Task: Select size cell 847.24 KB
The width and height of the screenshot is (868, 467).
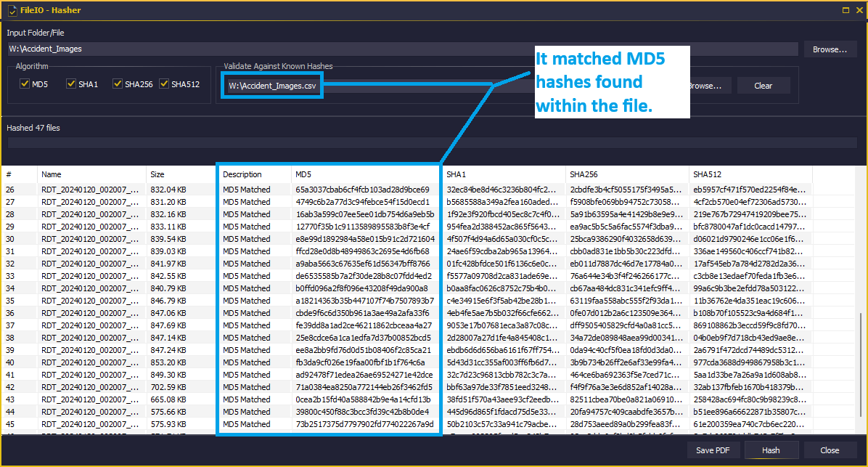Action: pos(168,350)
